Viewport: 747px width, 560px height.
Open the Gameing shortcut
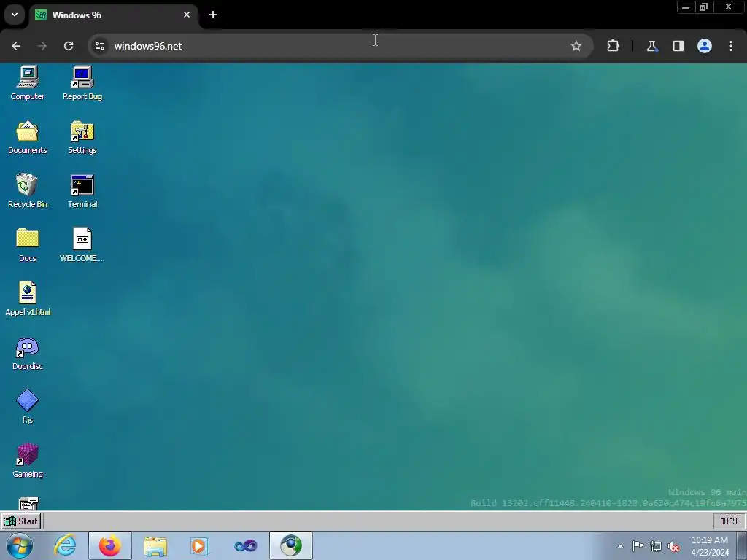(x=28, y=461)
